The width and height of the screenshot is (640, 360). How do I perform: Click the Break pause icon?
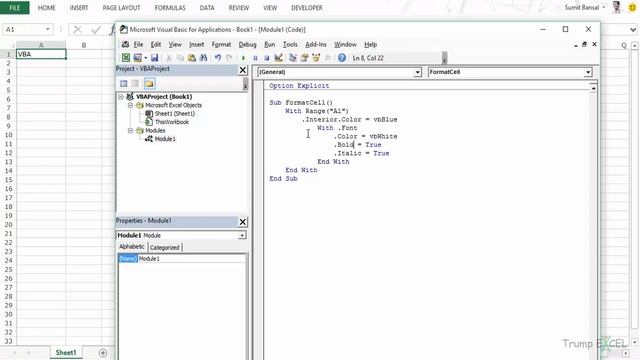click(255, 58)
